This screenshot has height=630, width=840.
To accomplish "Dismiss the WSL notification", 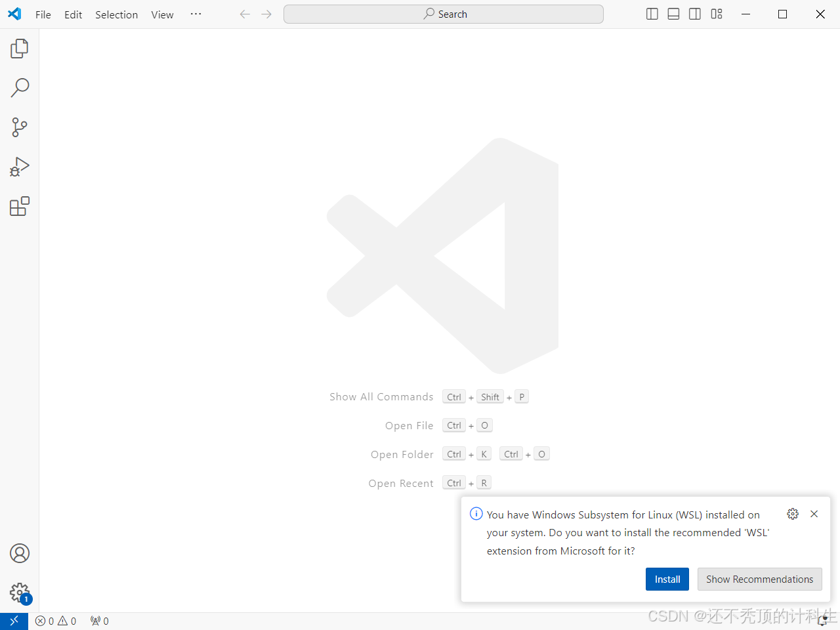I will (814, 514).
